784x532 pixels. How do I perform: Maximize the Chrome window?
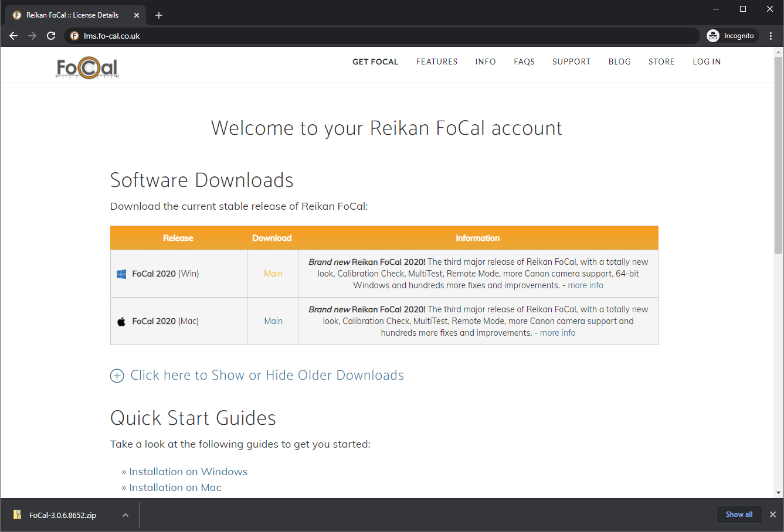point(743,9)
